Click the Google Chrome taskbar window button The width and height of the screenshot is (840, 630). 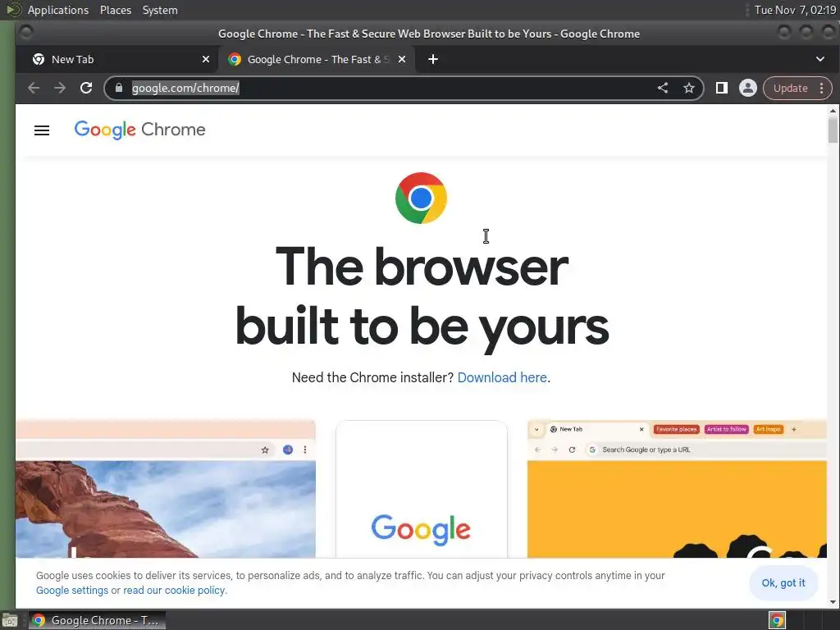pyautogui.click(x=97, y=620)
